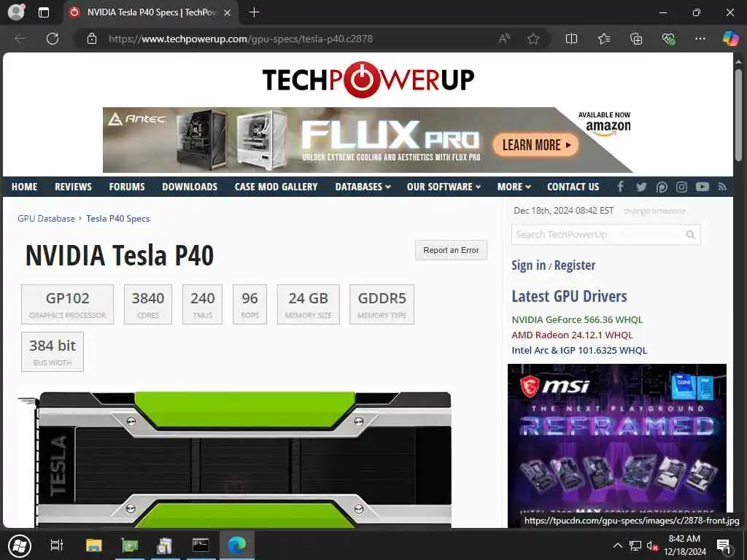This screenshot has height=560, width=747.
Task: Open the Antec Flux Pro banner ad
Action: [368, 139]
